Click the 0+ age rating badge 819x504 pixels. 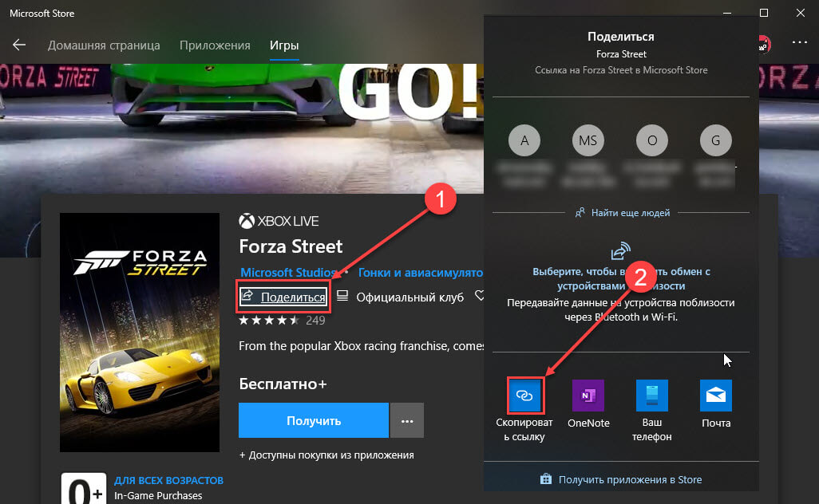(x=84, y=489)
